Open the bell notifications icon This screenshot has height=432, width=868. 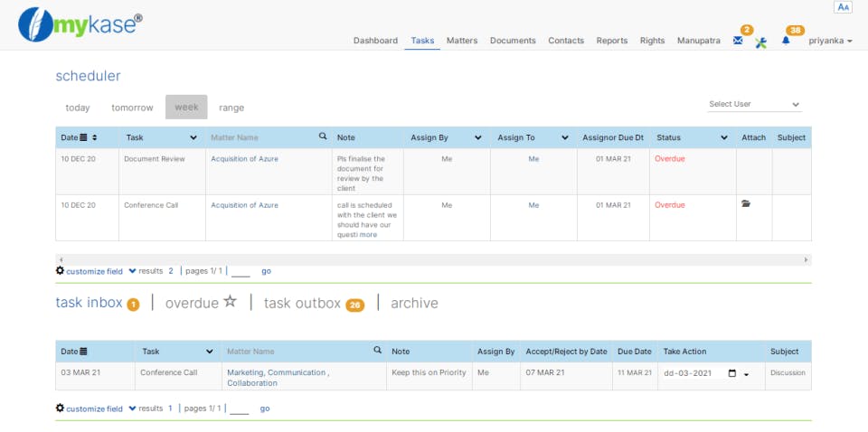tap(786, 41)
